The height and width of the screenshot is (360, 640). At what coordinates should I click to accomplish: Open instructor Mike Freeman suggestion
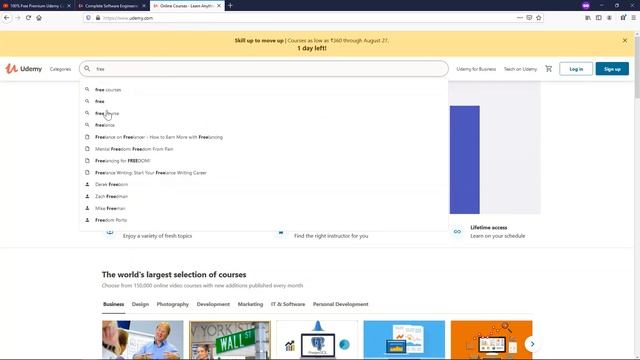point(264,208)
